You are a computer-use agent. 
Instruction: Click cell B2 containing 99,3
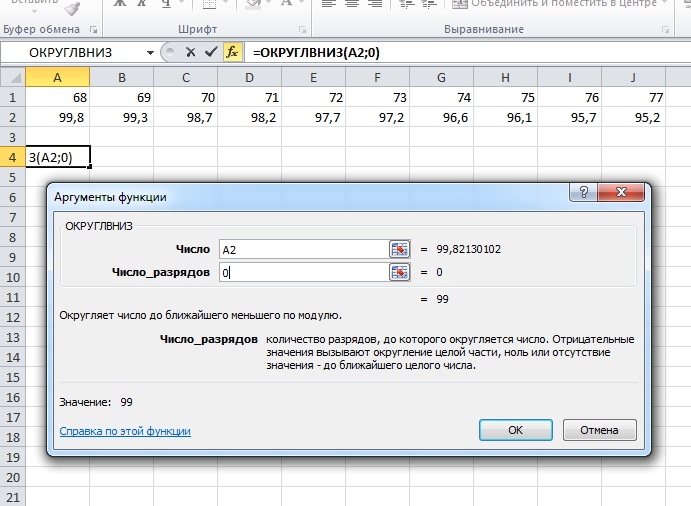click(x=122, y=117)
